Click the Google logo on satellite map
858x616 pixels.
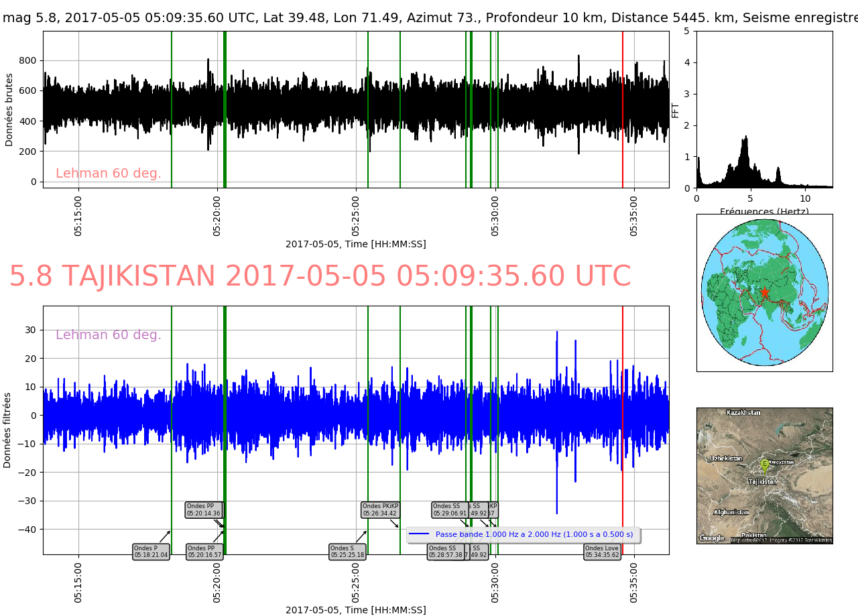(712, 538)
